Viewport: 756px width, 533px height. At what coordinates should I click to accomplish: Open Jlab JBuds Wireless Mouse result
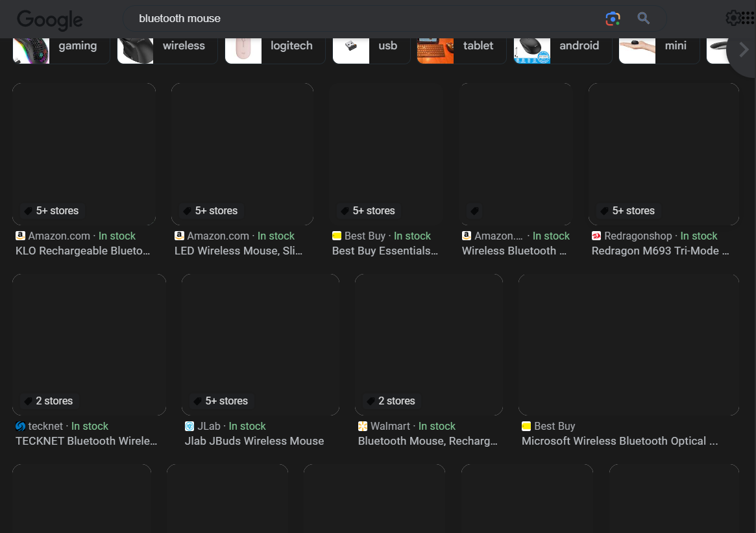[254, 441]
